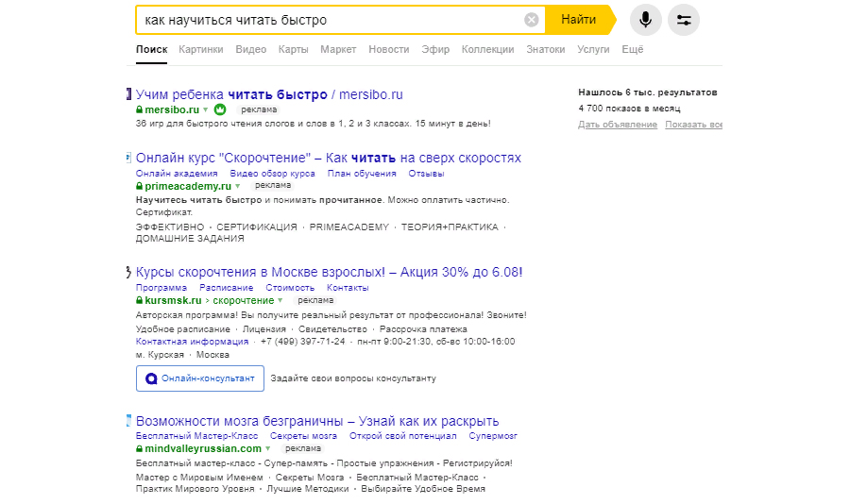This screenshot has width=850, height=504.
Task: Clear the search query with the X icon
Action: coord(532,20)
